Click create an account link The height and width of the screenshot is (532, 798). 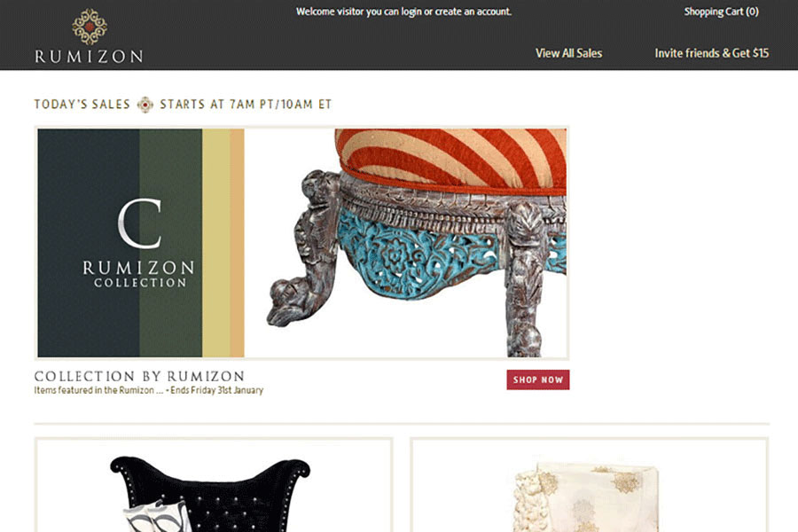(473, 12)
